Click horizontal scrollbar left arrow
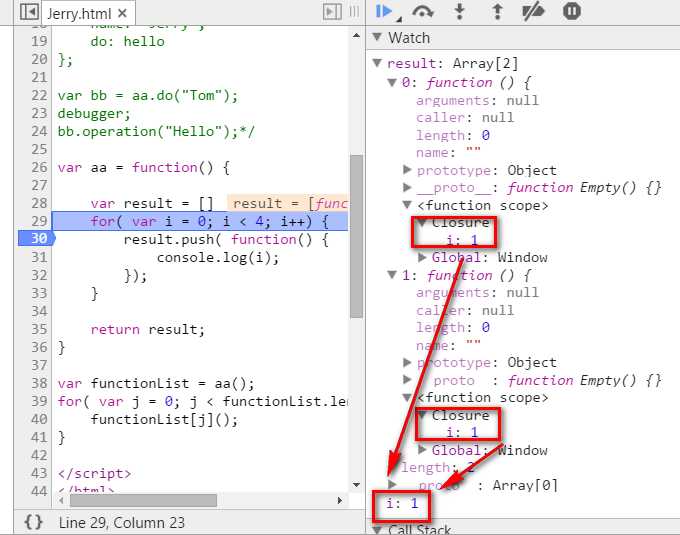The height and width of the screenshot is (535, 680). [x=62, y=500]
